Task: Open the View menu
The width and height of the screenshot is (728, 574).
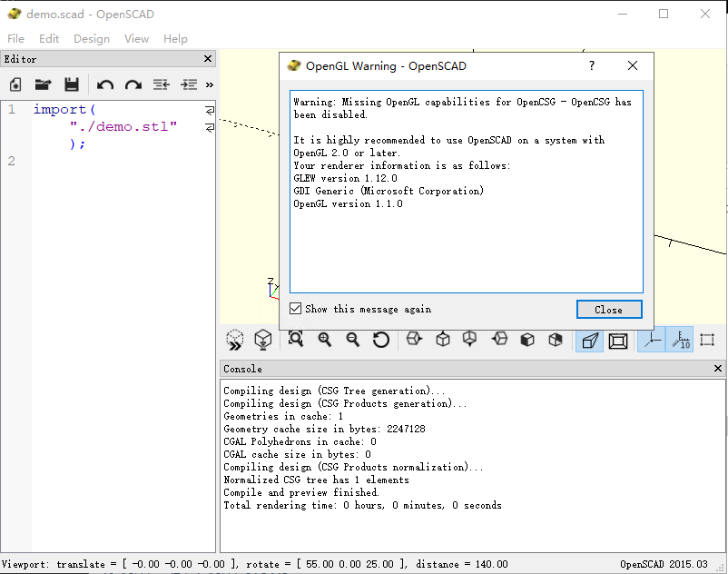Action: (x=136, y=39)
